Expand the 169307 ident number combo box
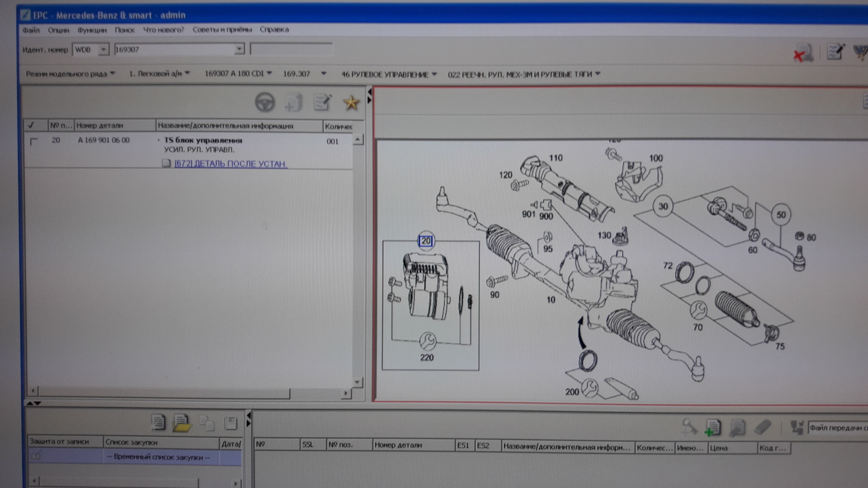This screenshot has width=868, height=488. [x=239, y=49]
